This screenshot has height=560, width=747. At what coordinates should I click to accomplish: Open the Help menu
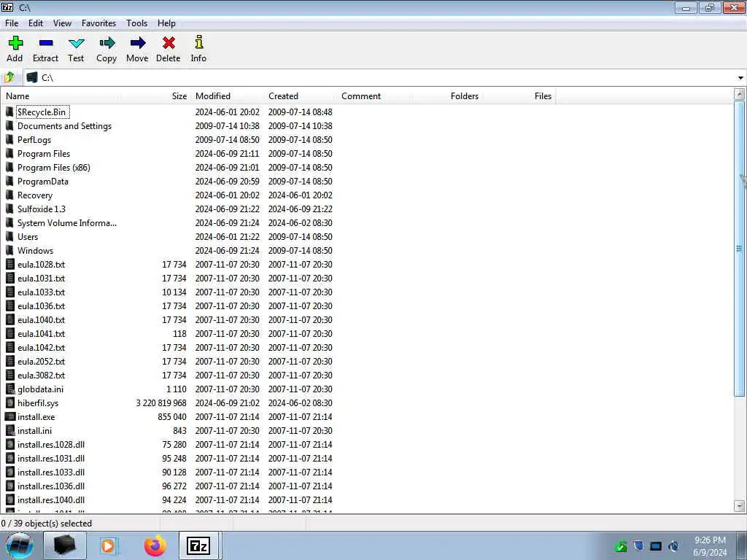point(167,23)
